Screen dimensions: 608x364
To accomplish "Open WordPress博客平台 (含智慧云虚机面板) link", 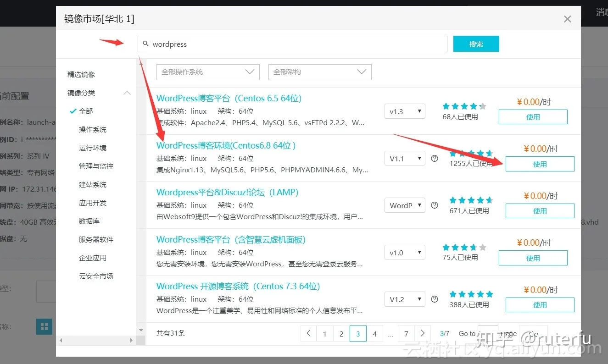I will (231, 239).
